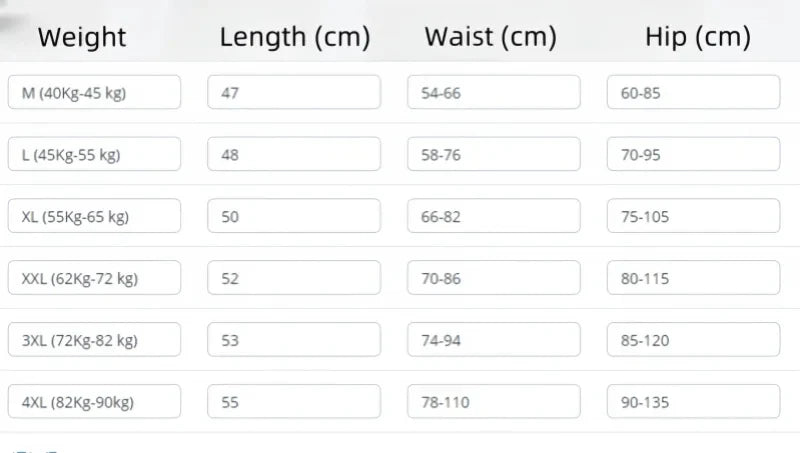This screenshot has height=453, width=800.
Task: Select the waist field containing 78-110
Action: (x=494, y=402)
